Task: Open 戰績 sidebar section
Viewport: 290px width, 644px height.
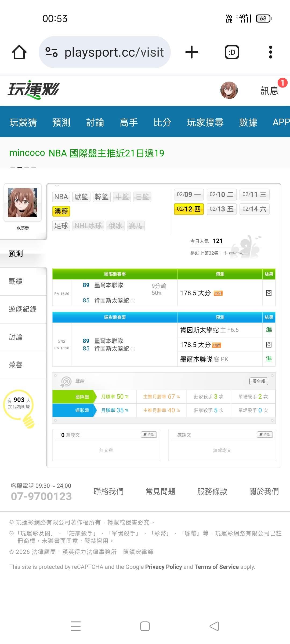Action: pyautogui.click(x=23, y=281)
